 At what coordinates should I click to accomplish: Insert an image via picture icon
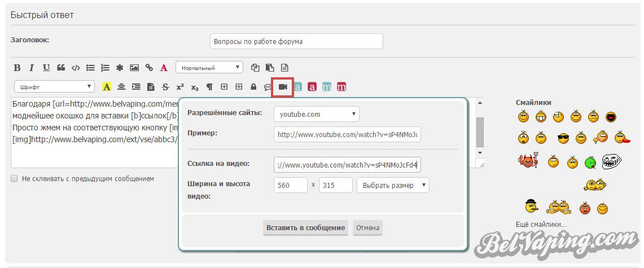pyautogui.click(x=134, y=68)
